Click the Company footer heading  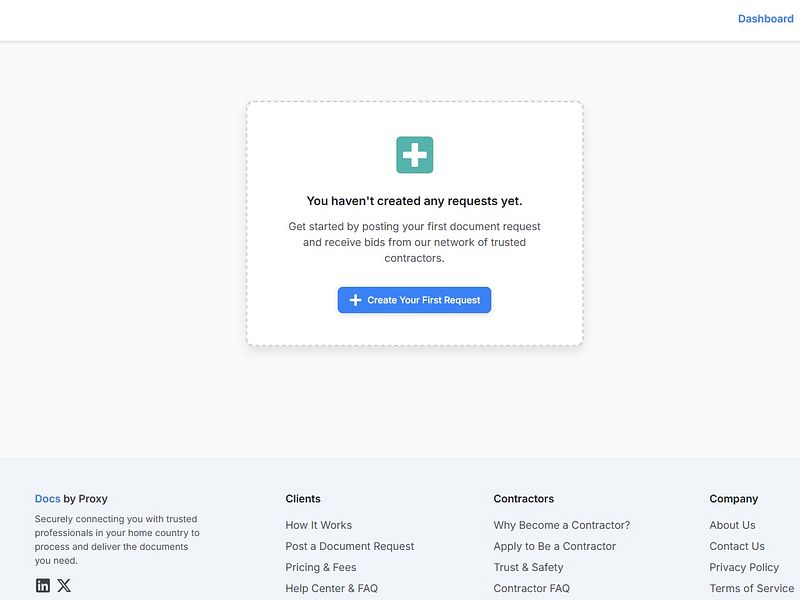734,498
